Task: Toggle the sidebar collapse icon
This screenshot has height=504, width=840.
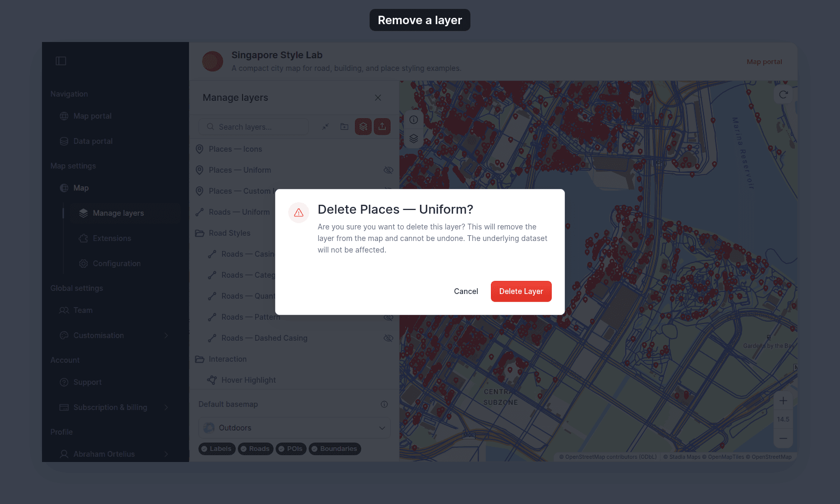Action: tap(61, 61)
